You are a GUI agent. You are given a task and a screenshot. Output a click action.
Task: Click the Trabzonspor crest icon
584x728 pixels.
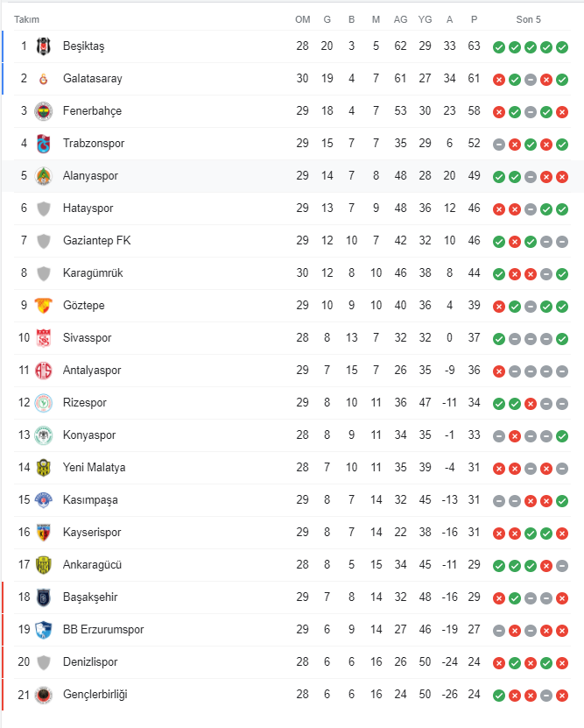[x=44, y=144]
